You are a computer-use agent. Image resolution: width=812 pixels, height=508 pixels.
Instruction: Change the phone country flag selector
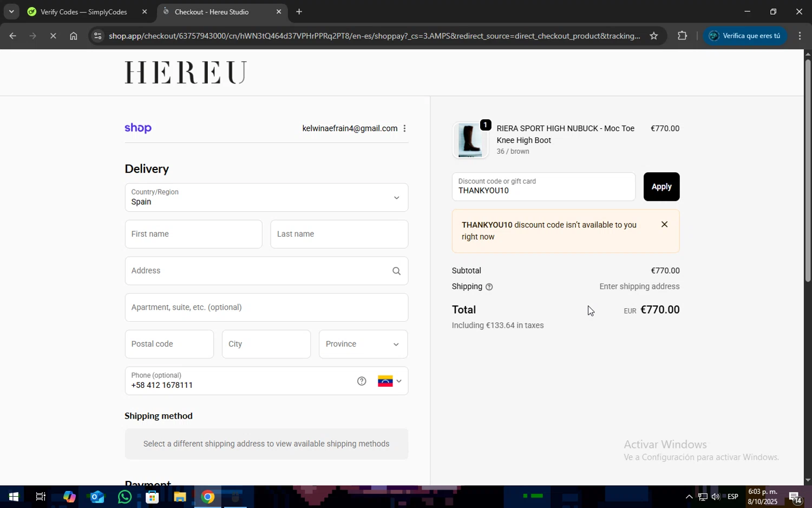coord(390,381)
